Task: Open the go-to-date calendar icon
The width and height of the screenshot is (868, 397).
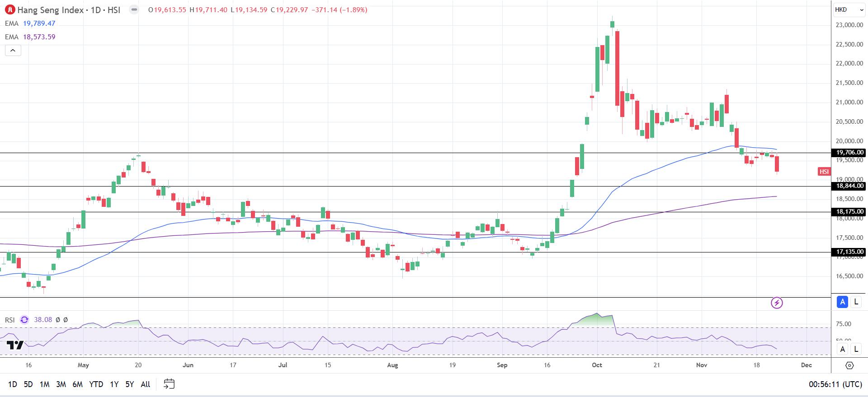Action: pos(169,384)
